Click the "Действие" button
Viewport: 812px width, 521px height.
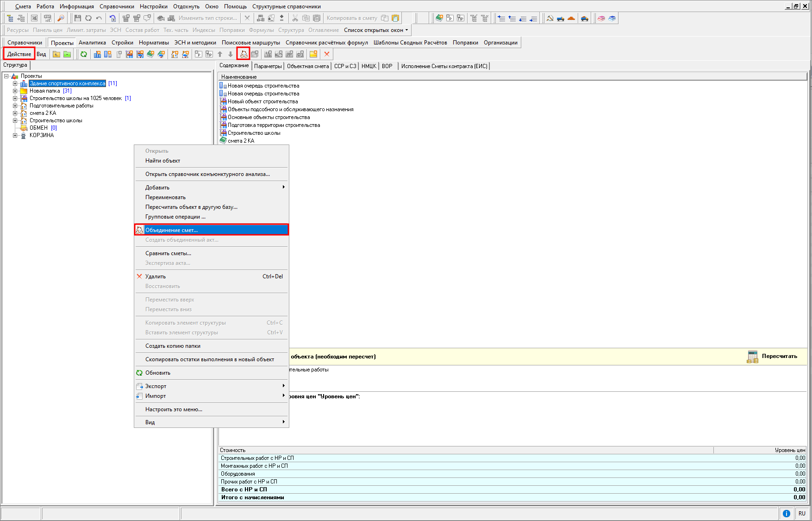[19, 54]
